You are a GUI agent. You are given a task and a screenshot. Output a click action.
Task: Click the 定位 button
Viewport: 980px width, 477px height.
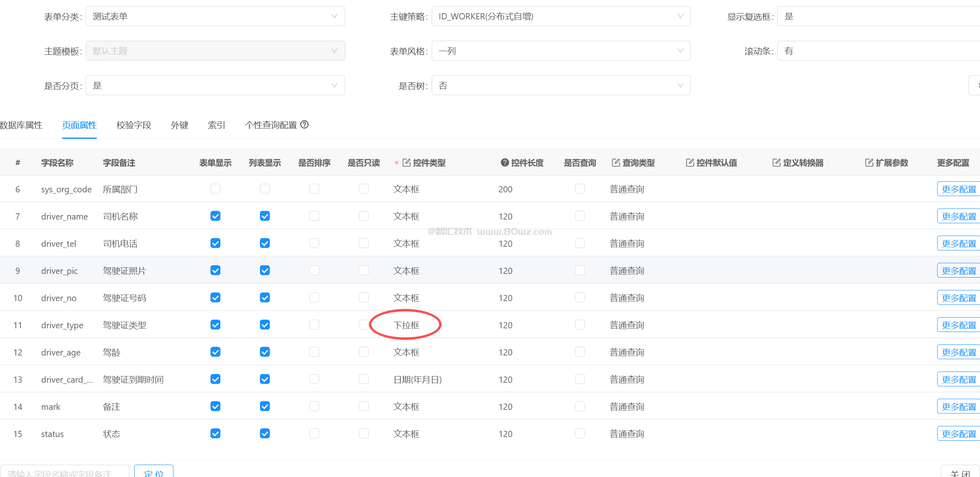(x=154, y=472)
